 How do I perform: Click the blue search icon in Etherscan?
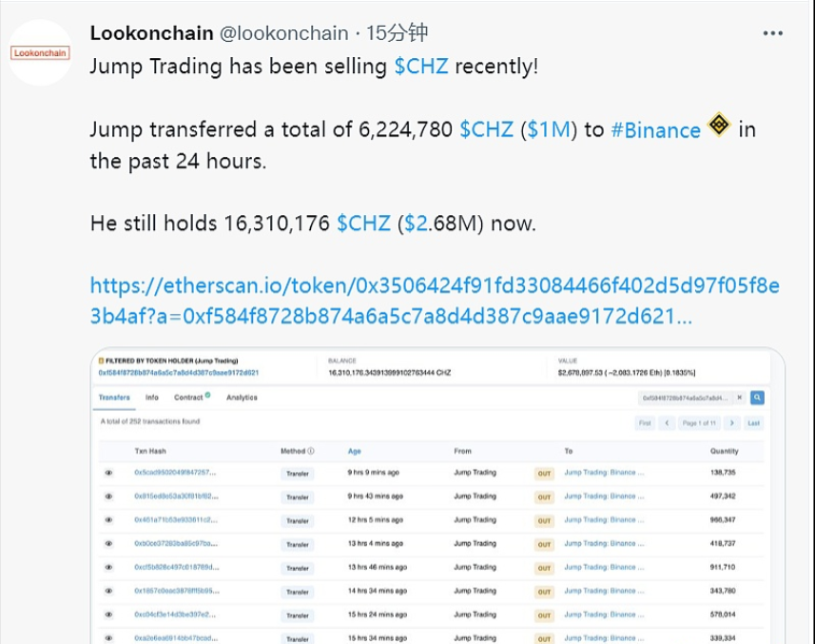coord(757,398)
